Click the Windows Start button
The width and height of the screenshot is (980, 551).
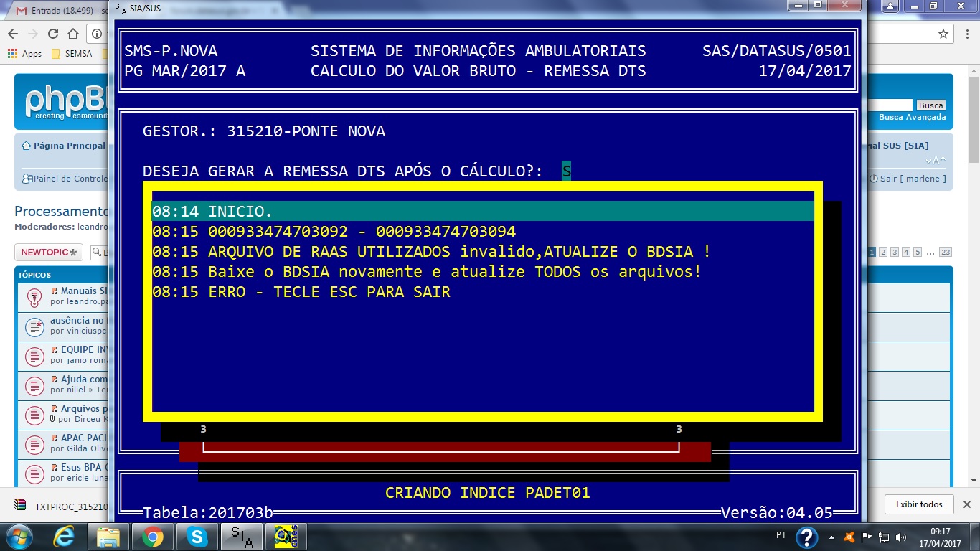pyautogui.click(x=19, y=536)
